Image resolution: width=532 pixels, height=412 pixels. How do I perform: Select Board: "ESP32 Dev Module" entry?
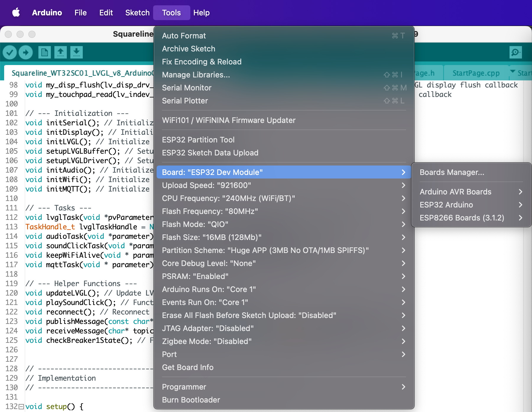(284, 172)
